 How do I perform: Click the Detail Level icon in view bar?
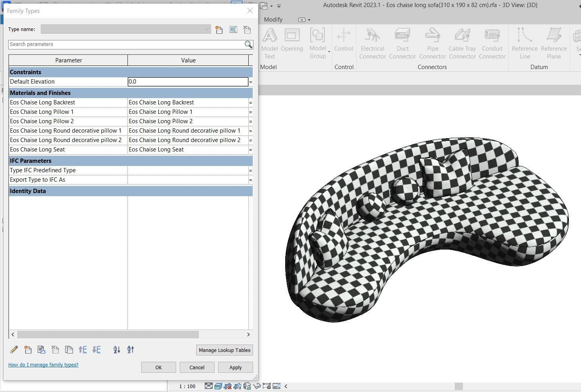(209, 386)
